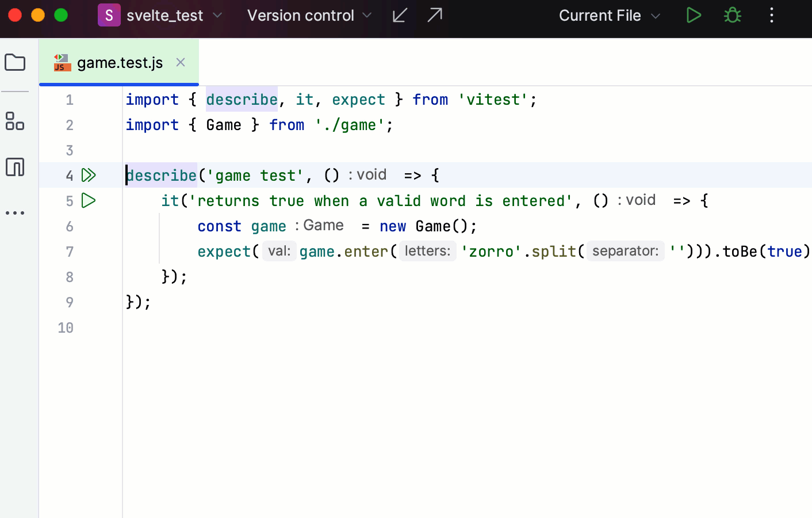The height and width of the screenshot is (518, 812).
Task: Click line number 7 in the gutter
Action: [x=69, y=252]
